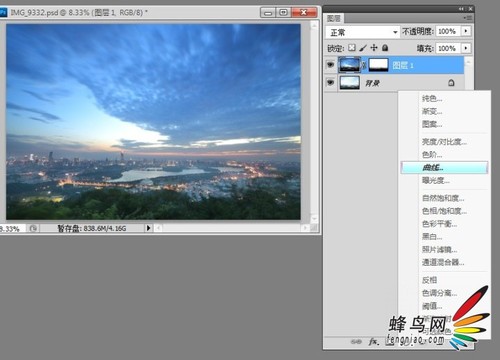Choose 反相 from the menu

click(429, 280)
